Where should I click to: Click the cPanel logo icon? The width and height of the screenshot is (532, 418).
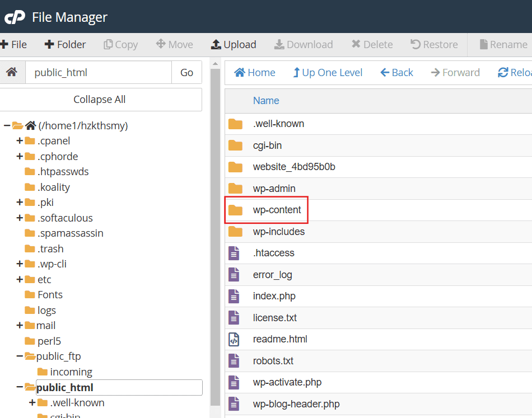[15, 17]
